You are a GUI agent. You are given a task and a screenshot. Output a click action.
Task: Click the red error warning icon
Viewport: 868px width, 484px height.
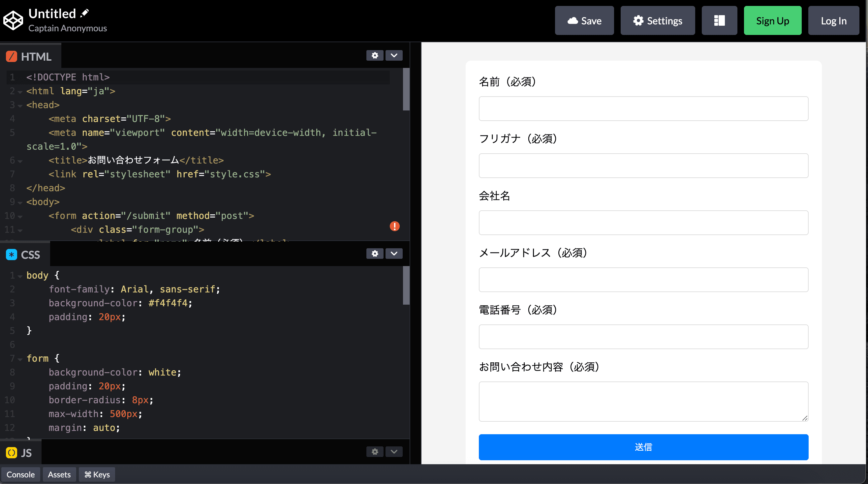394,226
